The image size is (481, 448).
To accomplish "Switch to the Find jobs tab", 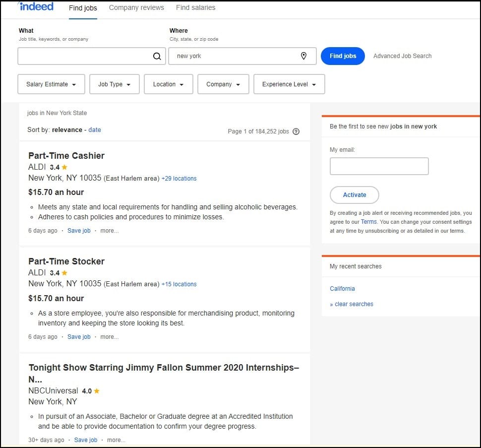I will (83, 8).
